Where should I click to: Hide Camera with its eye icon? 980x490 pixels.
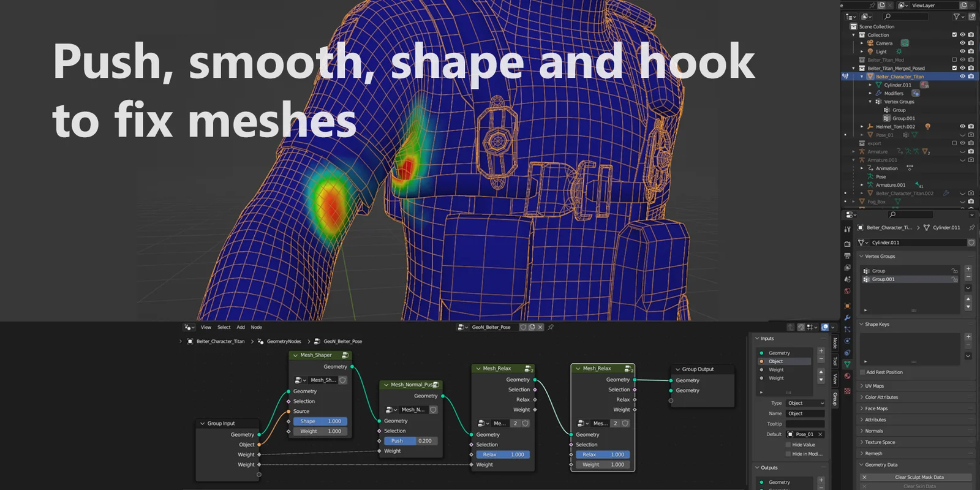[x=962, y=43]
